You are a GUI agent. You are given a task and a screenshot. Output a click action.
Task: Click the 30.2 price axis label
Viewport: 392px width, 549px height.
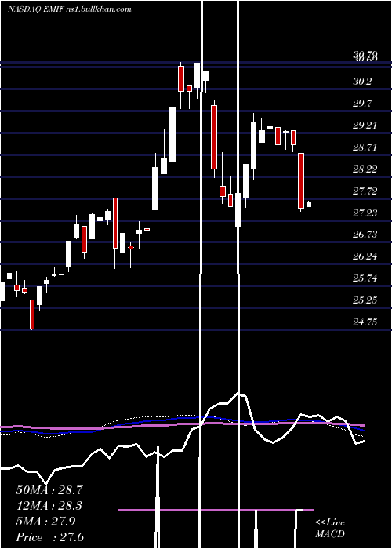tap(362, 82)
